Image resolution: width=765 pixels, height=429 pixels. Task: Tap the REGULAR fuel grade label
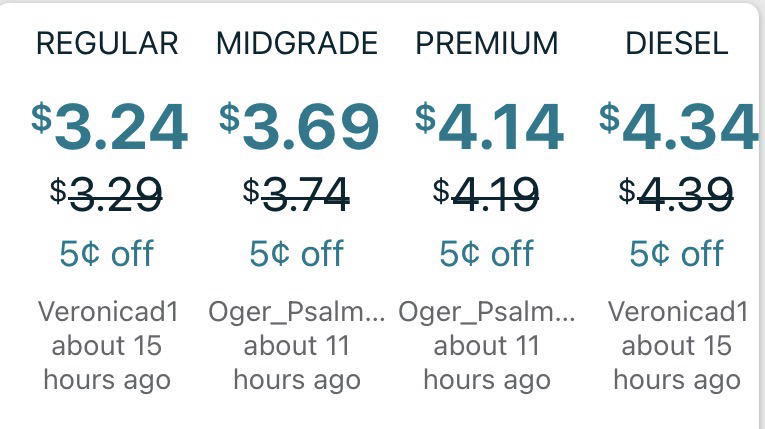[107, 44]
